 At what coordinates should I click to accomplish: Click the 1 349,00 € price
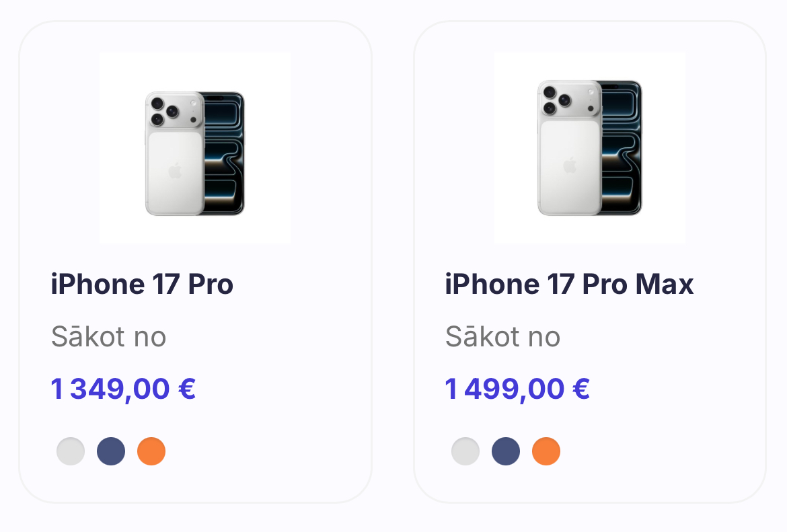coord(123,389)
